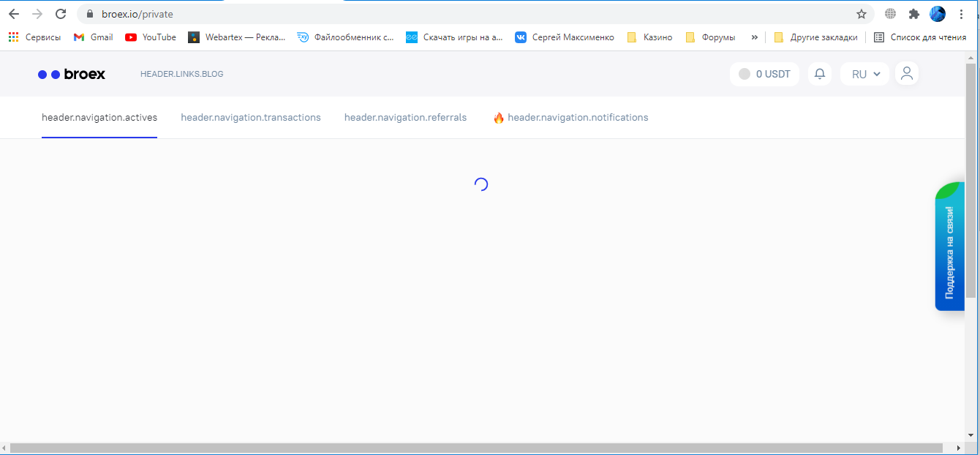Open the Другие закладки folder
The width and height of the screenshot is (980, 455).
815,37
